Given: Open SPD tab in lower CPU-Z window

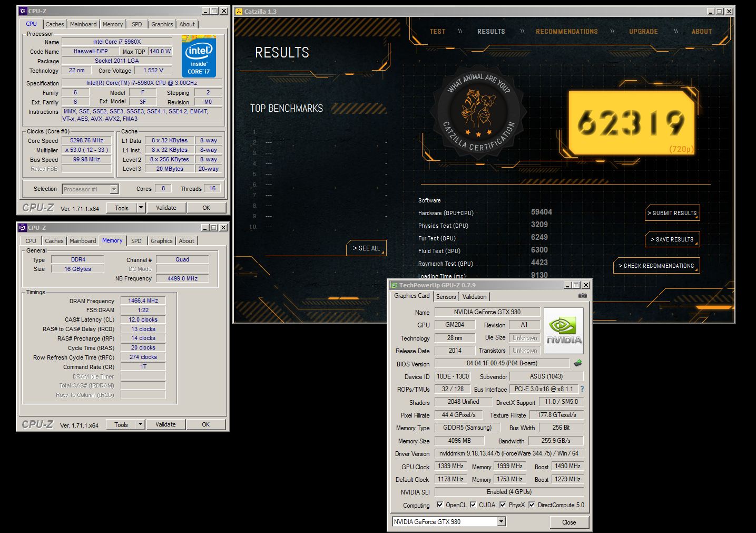Looking at the screenshot, I should tap(136, 241).
